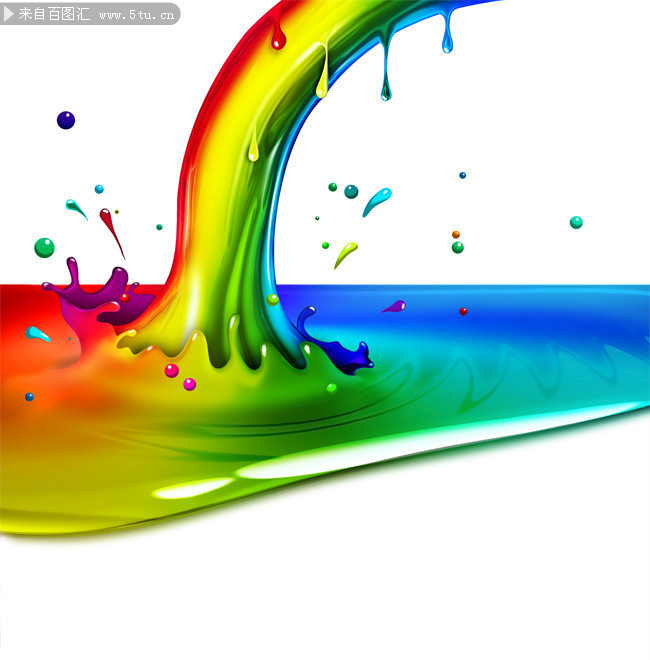
Task: Click the teal ball next to cyan teardrop
Action: pyautogui.click(x=351, y=192)
